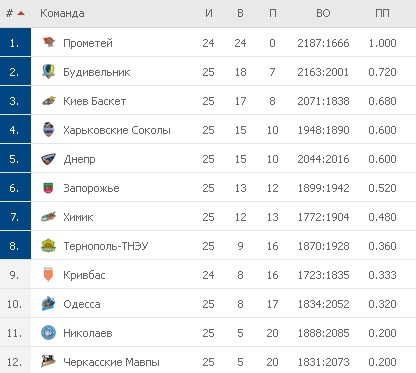Sort by В wins column header
The width and height of the screenshot is (416, 373).
pos(240,13)
